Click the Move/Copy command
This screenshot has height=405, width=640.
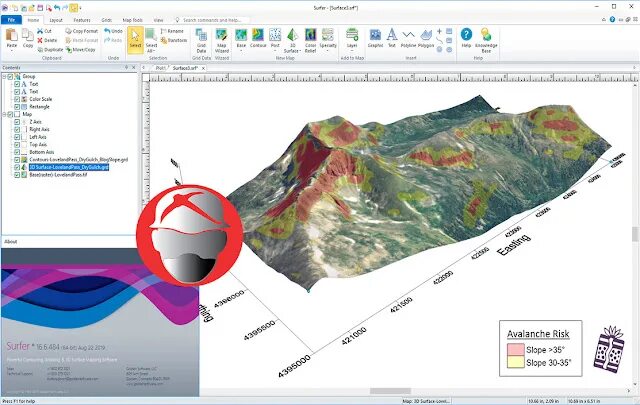pos(80,50)
